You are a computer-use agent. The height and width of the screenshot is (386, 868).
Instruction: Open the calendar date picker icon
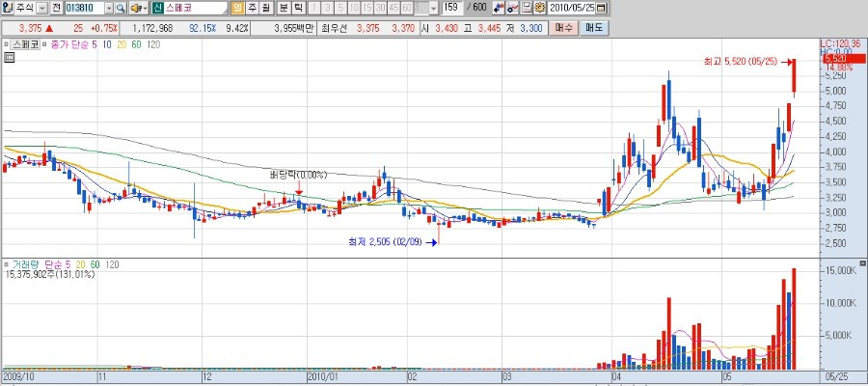(x=602, y=9)
